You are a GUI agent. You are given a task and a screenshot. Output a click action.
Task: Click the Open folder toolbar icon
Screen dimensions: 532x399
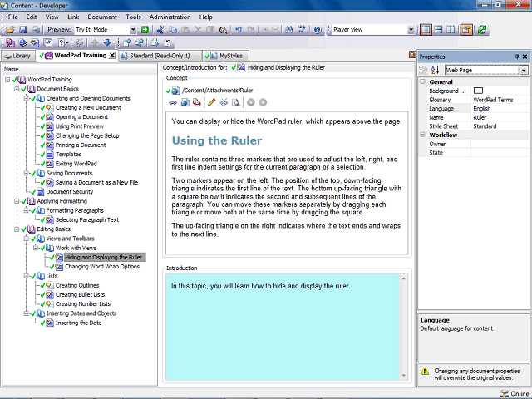pos(10,30)
